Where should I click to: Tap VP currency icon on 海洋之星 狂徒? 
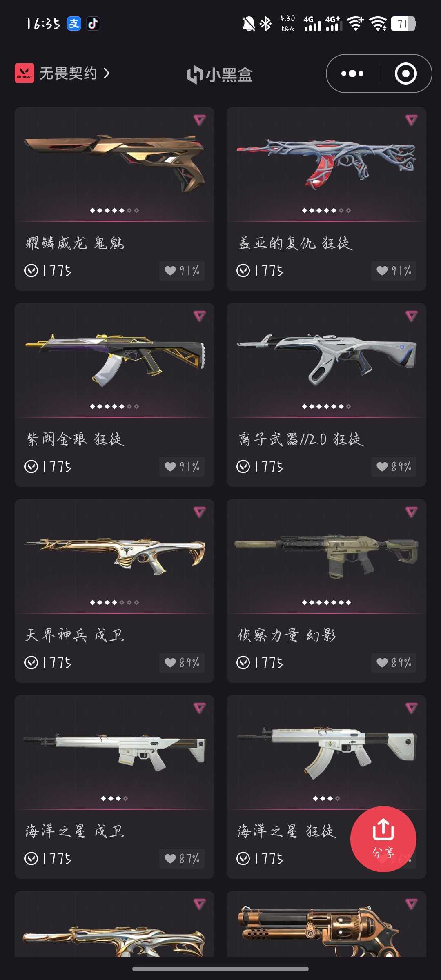[243, 858]
